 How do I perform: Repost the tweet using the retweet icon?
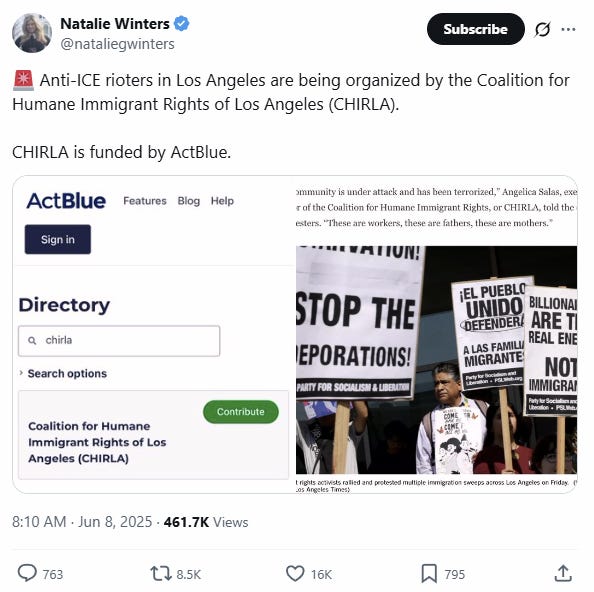161,573
